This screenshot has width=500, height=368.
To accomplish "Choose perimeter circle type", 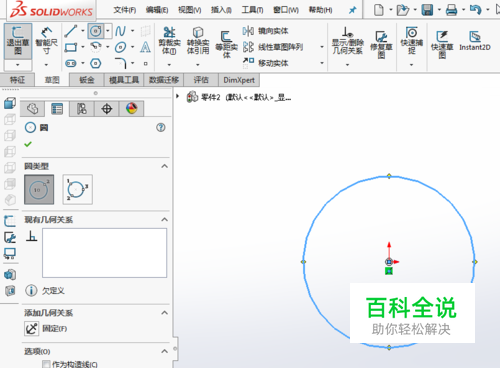I will pos(77,189).
